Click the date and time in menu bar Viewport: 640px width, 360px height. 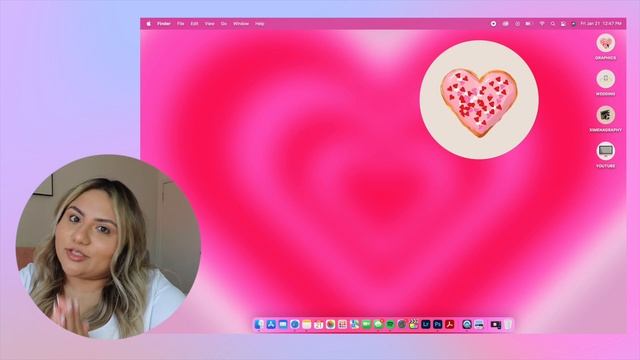601,24
